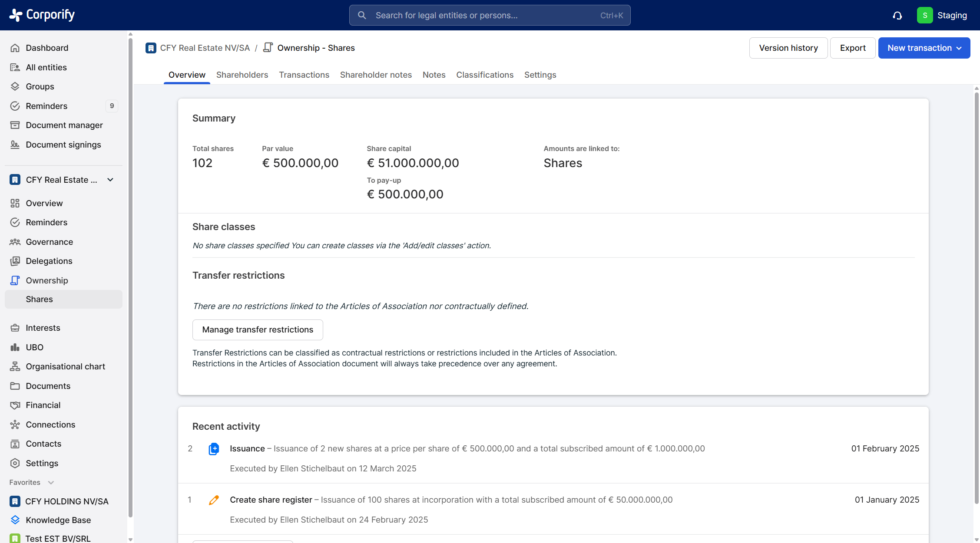Click the Version history button

pyautogui.click(x=788, y=48)
